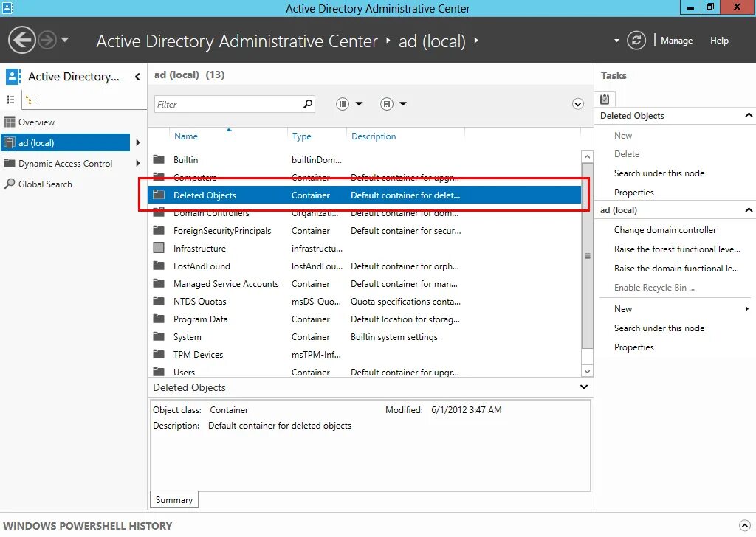Click Properties under ad (local) tasks
Viewport: 756px width, 537px height.
(x=634, y=347)
